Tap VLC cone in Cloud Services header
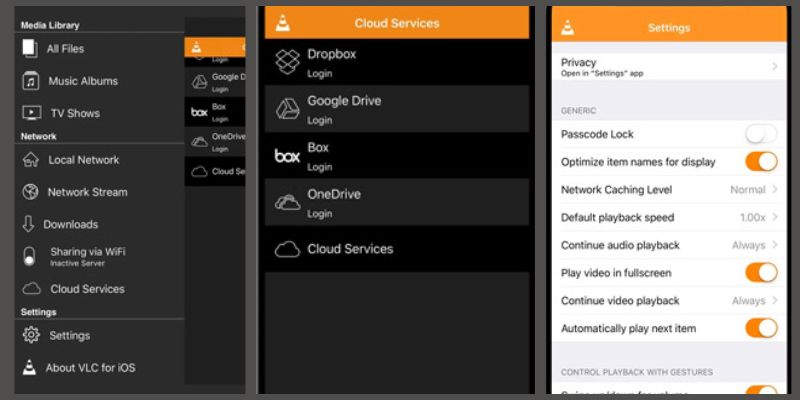This screenshot has height=400, width=800. click(283, 23)
